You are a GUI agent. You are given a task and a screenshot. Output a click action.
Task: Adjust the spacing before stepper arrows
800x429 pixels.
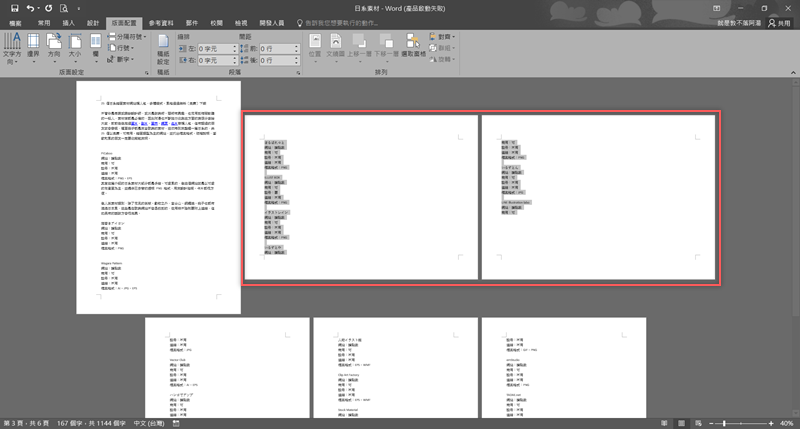point(296,48)
